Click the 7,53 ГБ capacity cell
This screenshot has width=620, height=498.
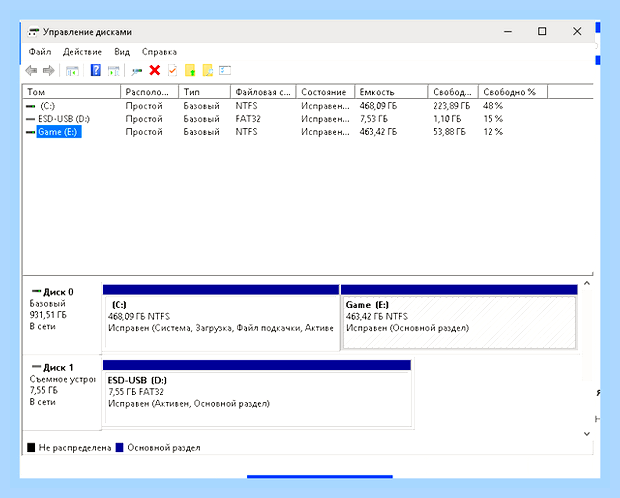pos(374,119)
